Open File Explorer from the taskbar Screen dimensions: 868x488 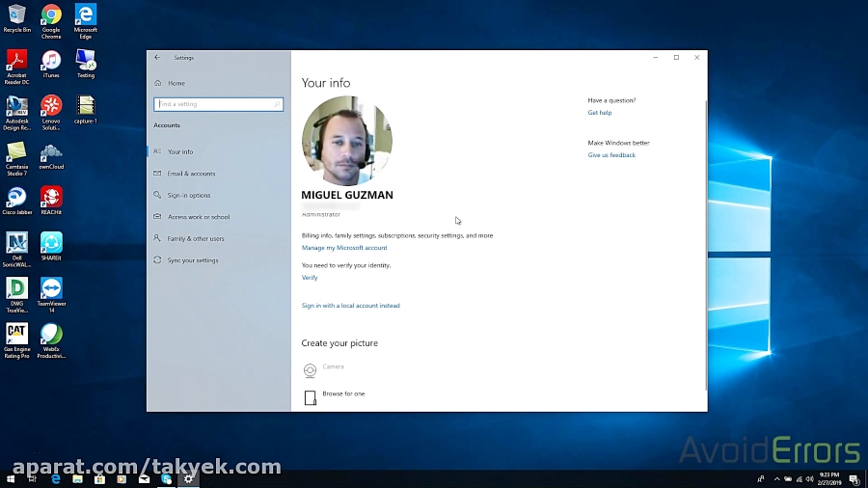[77, 479]
